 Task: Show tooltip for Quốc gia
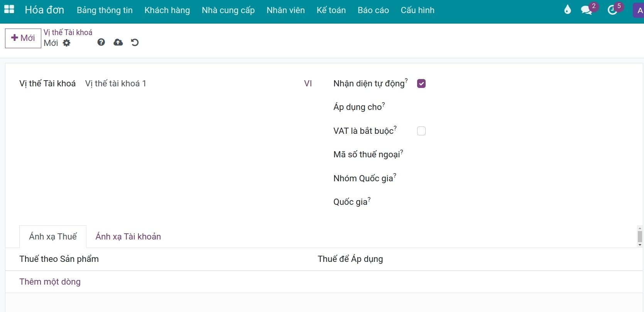point(369,199)
